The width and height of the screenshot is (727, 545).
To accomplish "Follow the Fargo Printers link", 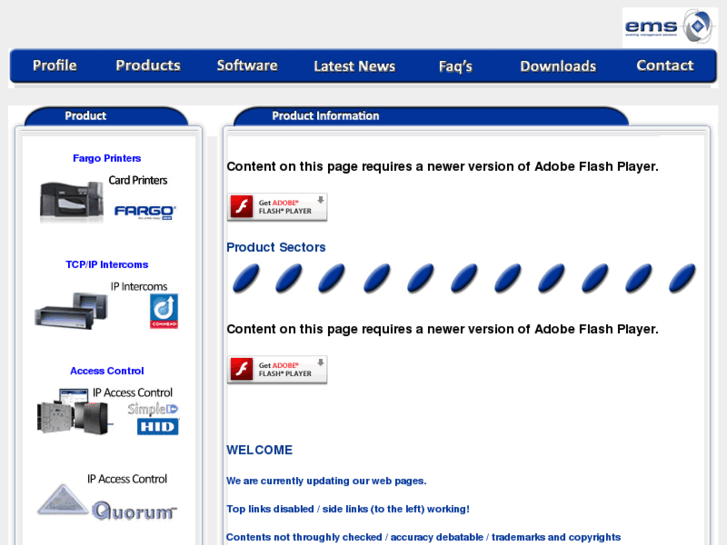I will 107,158.
